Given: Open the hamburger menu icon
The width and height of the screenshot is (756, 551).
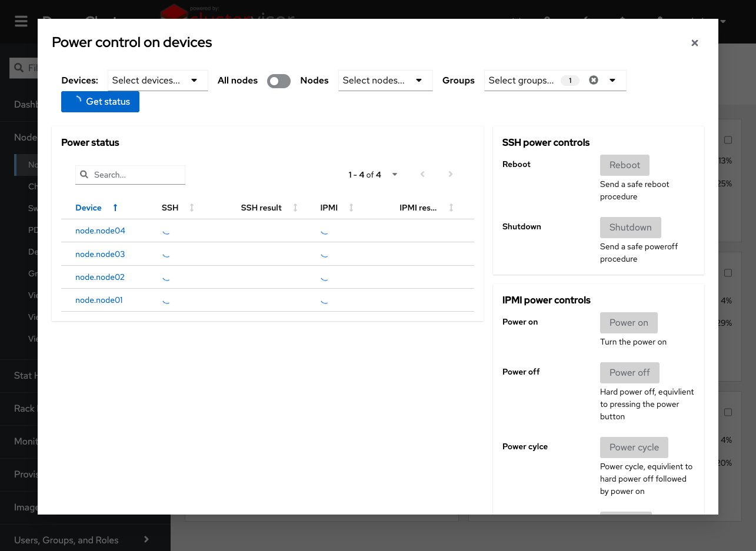Looking at the screenshot, I should point(21,21).
